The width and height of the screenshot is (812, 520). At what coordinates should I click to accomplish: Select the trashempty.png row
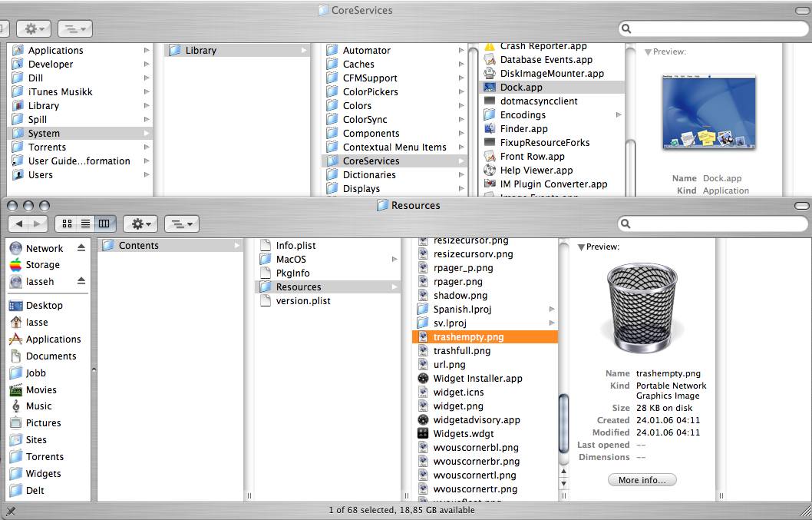[x=485, y=336]
